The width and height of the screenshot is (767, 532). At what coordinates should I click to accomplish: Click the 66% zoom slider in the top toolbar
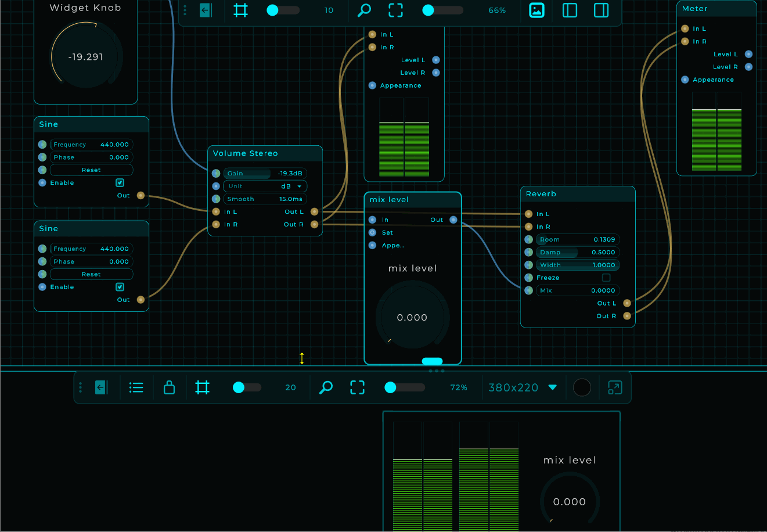[443, 10]
